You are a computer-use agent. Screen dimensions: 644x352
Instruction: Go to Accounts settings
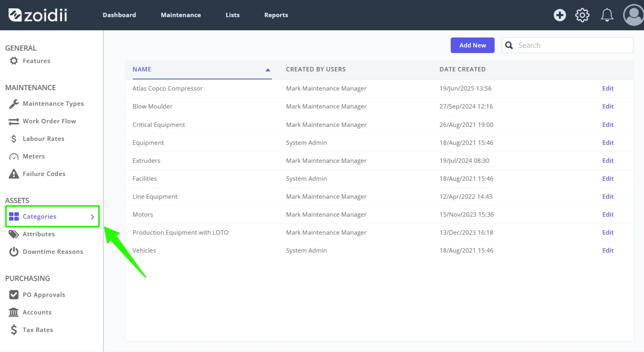(37, 312)
